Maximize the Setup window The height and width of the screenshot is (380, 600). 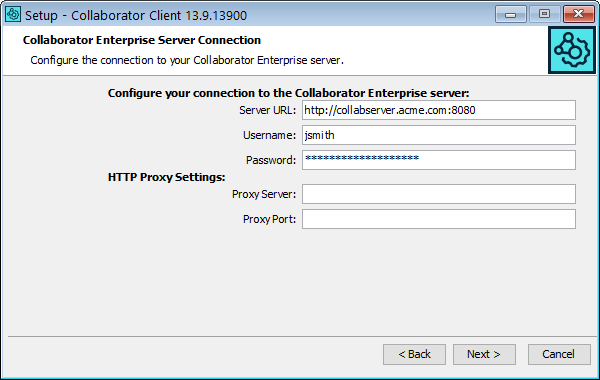(545, 15)
